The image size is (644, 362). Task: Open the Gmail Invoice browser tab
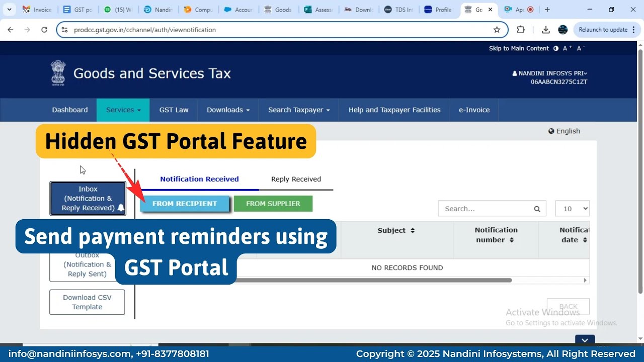36,10
